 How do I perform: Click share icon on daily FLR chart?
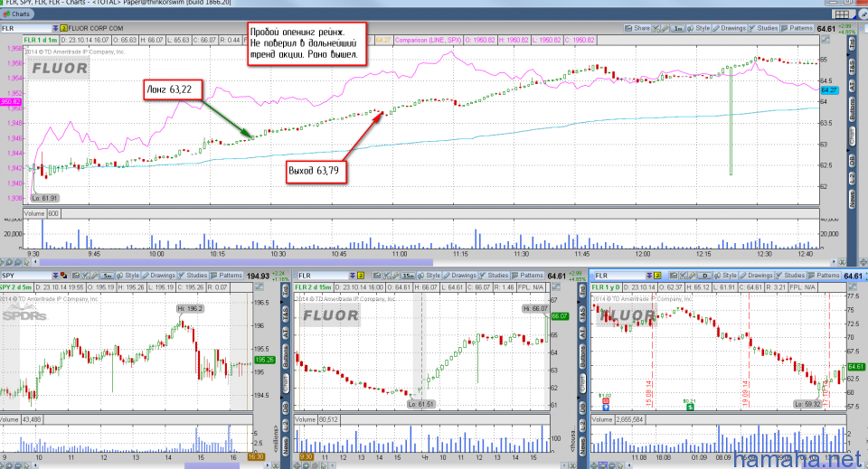pos(674,276)
